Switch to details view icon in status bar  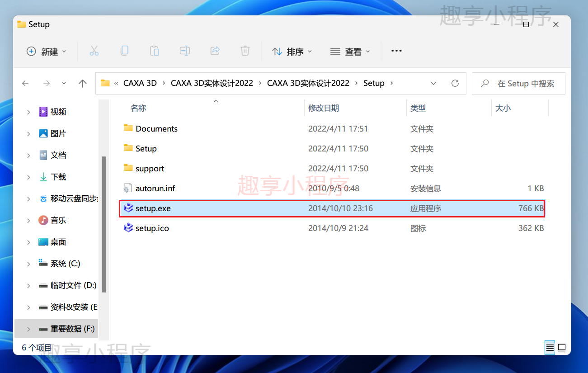click(x=550, y=348)
